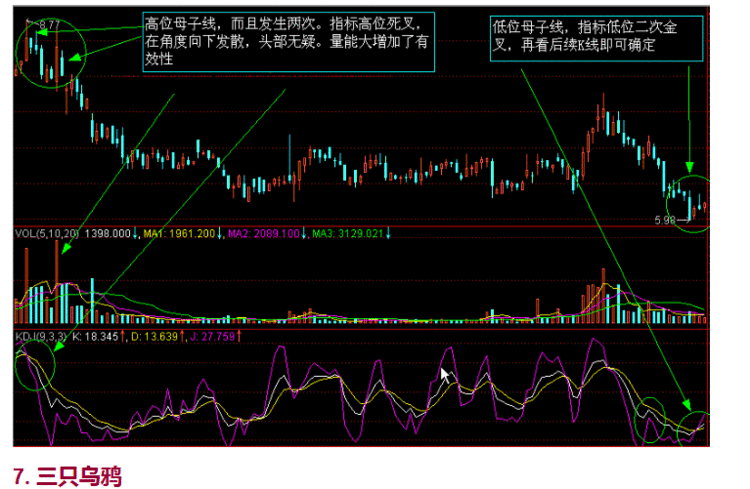This screenshot has width=750, height=489.
Task: Select the K: 18.345 value
Action: (95, 337)
